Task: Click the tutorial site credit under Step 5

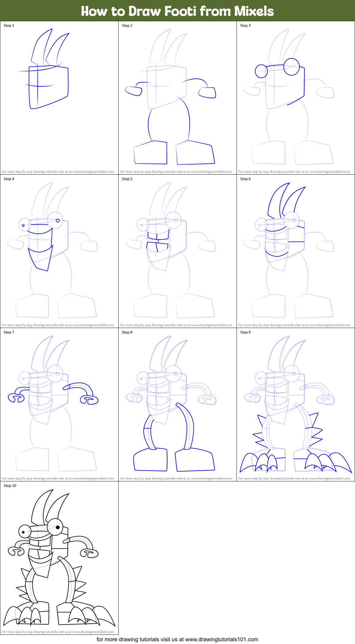Action: (176, 325)
